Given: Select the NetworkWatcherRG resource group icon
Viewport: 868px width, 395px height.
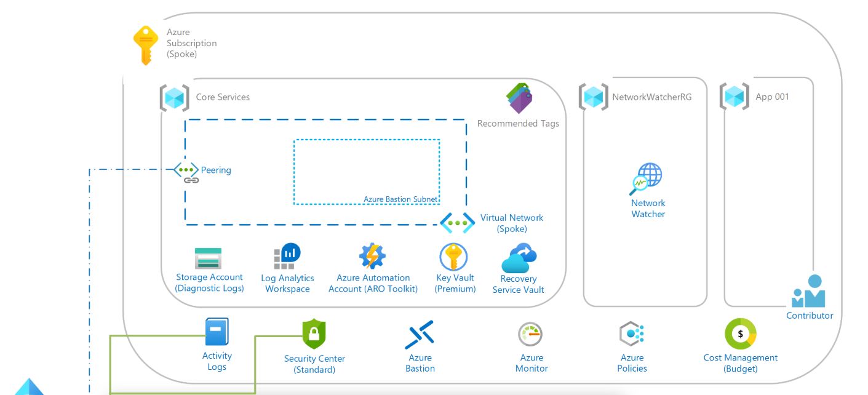Looking at the screenshot, I should (594, 97).
